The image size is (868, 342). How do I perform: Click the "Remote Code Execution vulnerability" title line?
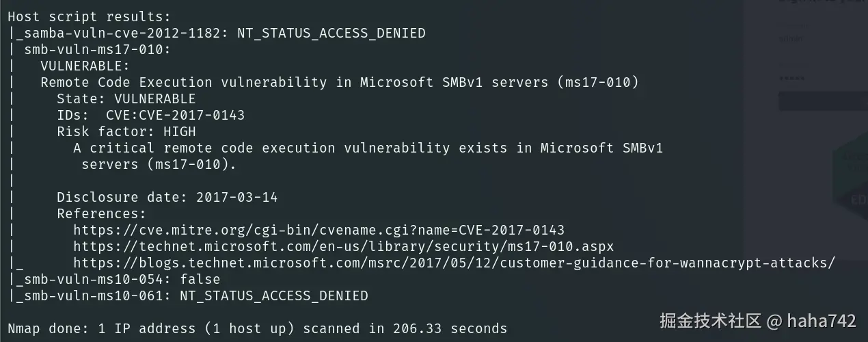[339, 82]
